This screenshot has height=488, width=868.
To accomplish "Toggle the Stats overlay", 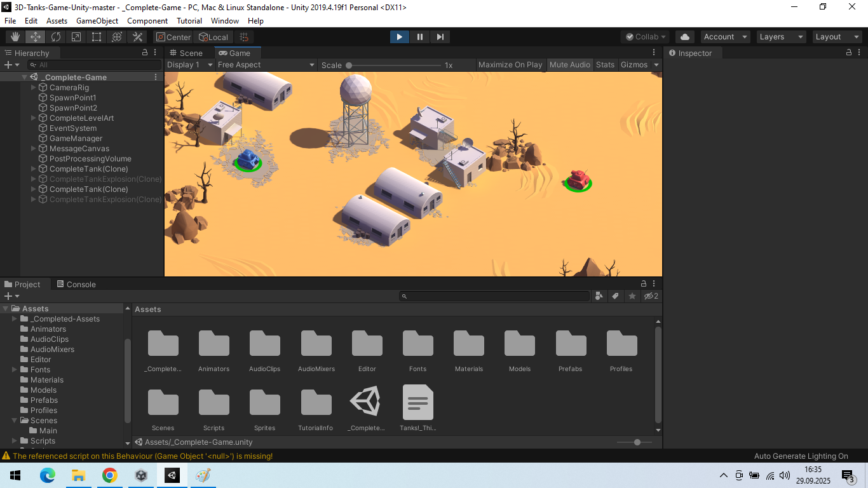I will (606, 65).
